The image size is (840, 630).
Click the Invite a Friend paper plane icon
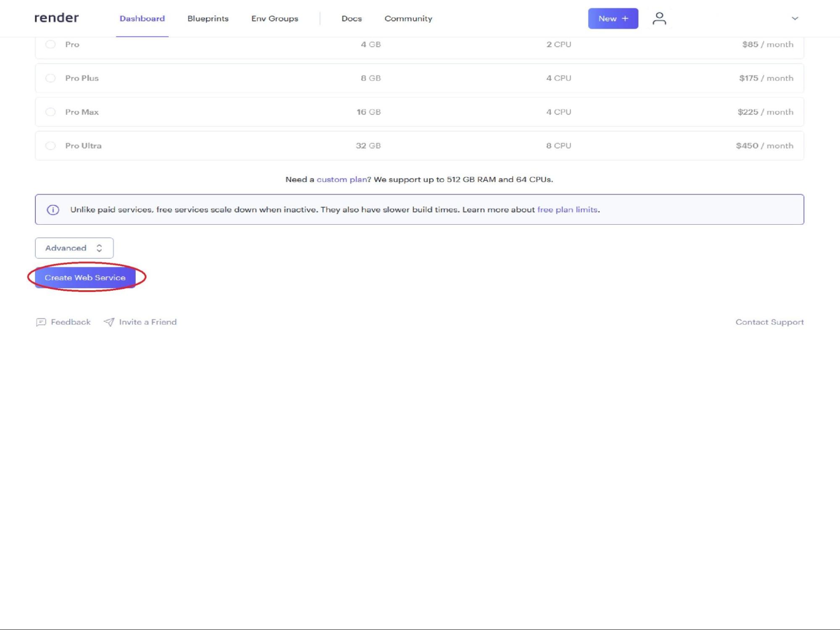(109, 322)
